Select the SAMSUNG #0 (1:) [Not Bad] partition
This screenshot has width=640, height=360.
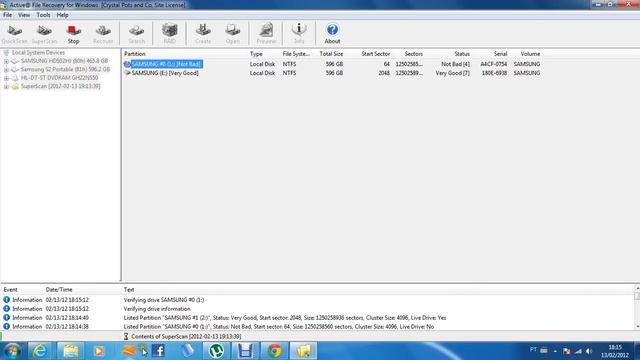click(167, 64)
